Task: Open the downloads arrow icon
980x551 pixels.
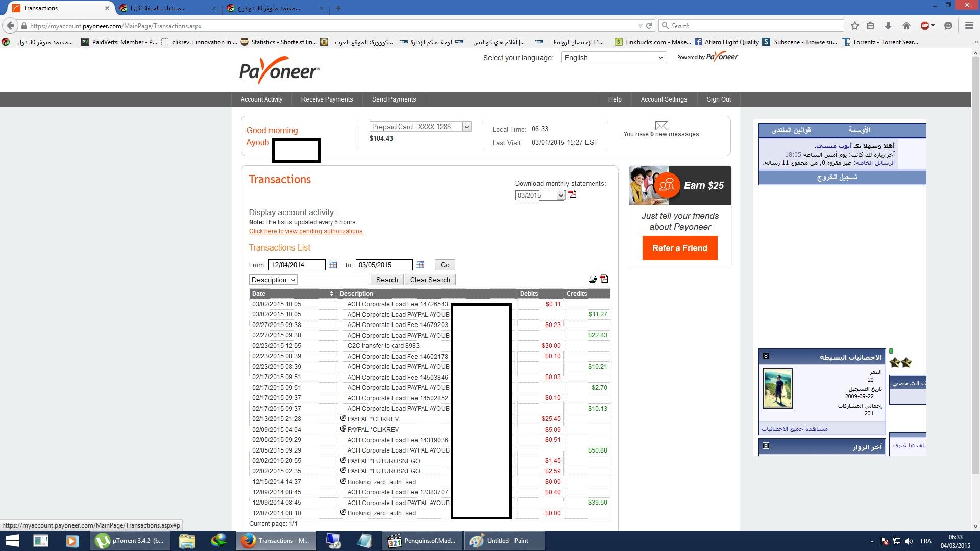Action: tap(888, 26)
